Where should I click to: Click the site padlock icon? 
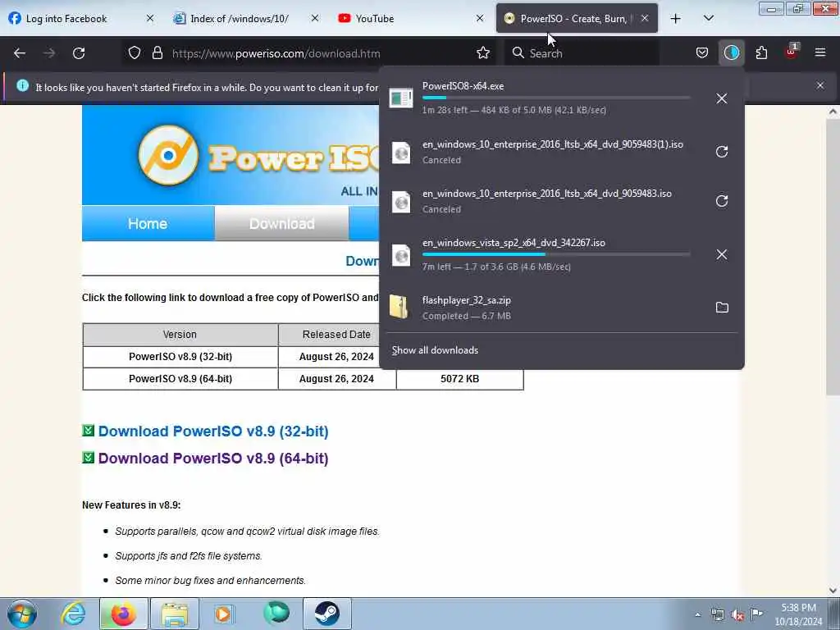pyautogui.click(x=157, y=53)
